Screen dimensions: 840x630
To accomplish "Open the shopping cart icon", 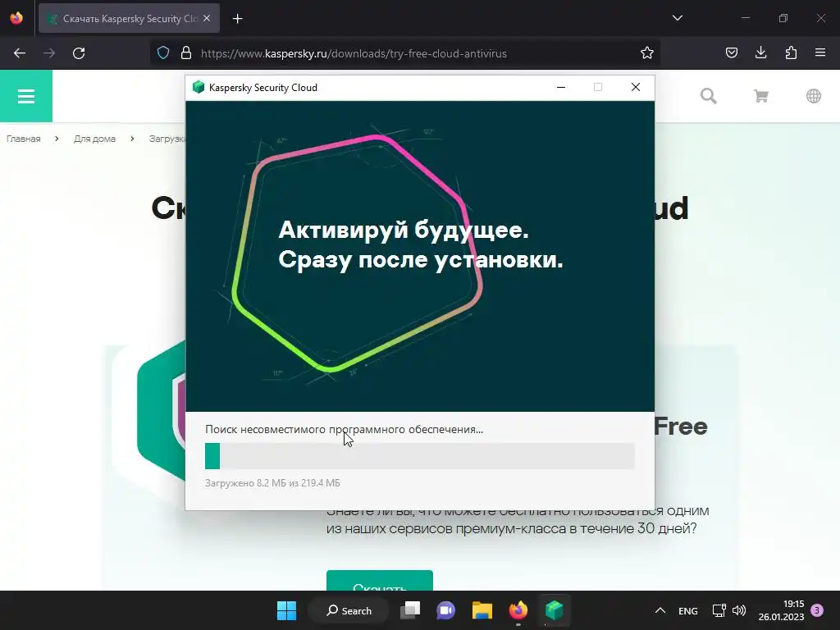I will [760, 96].
